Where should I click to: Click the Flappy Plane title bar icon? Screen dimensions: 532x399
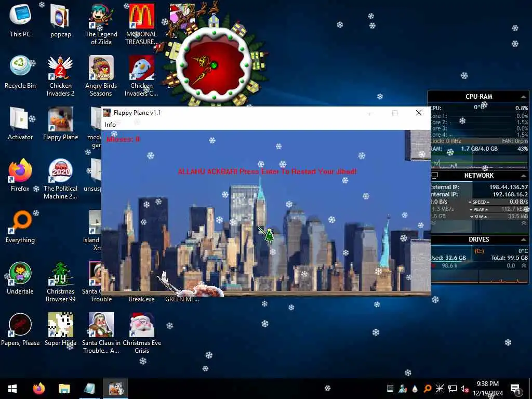pyautogui.click(x=107, y=113)
